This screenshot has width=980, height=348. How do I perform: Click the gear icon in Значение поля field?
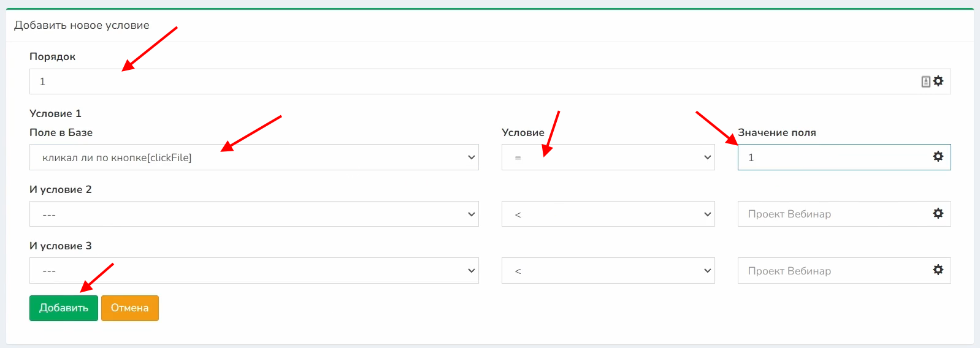click(x=938, y=157)
